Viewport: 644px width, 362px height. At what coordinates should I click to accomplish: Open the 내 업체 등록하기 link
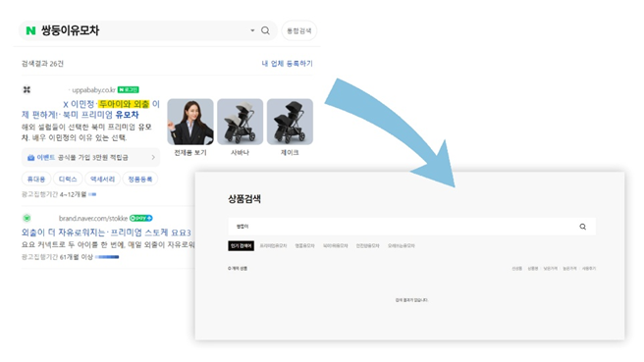[x=287, y=63]
